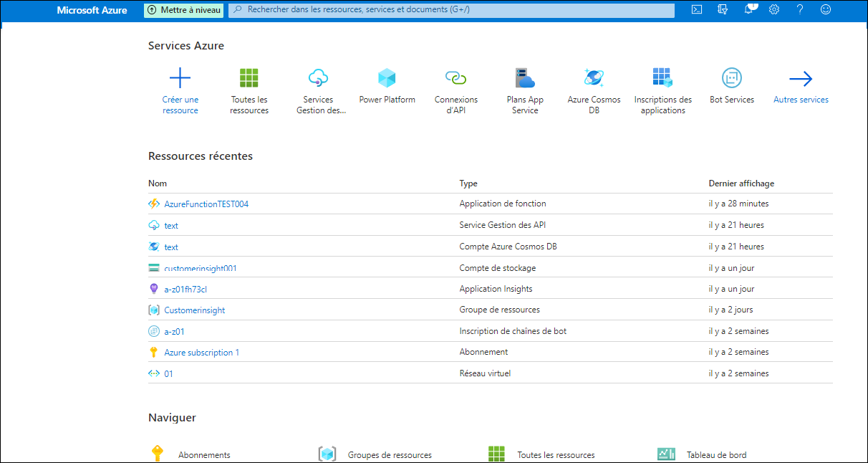Click the Azure Cosmos DB icon
Image resolution: width=868 pixels, height=463 pixels.
(x=594, y=77)
